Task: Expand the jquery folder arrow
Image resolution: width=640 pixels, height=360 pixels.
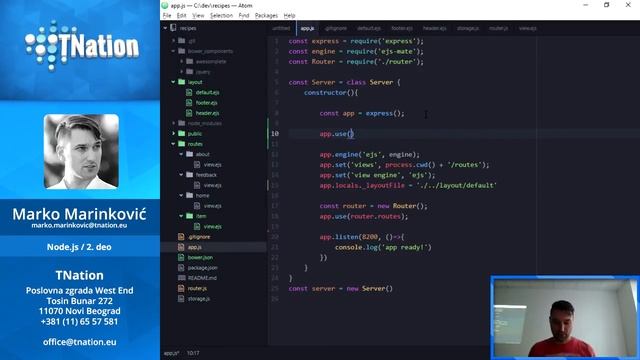Action: (182, 71)
